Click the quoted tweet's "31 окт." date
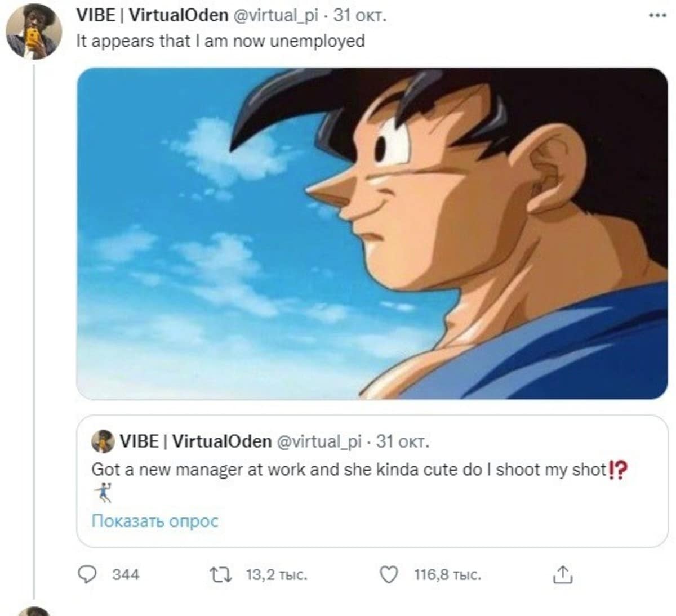Image resolution: width=676 pixels, height=616 pixels. coord(402,441)
